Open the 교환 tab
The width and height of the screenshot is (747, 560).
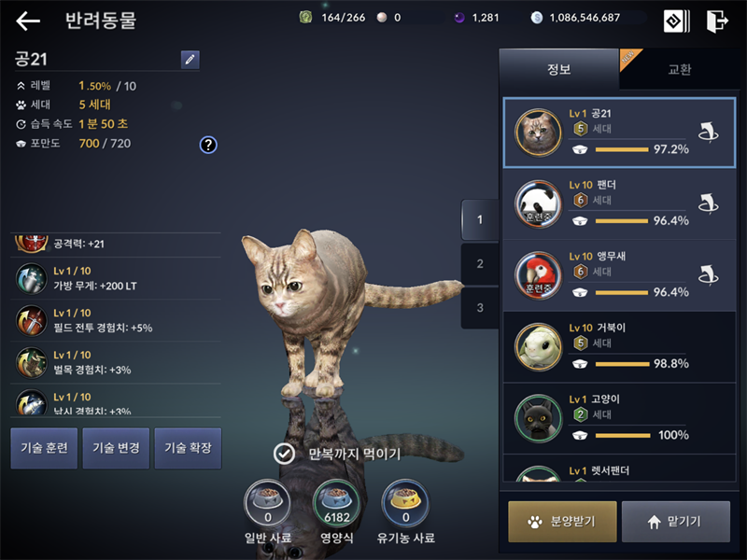680,69
